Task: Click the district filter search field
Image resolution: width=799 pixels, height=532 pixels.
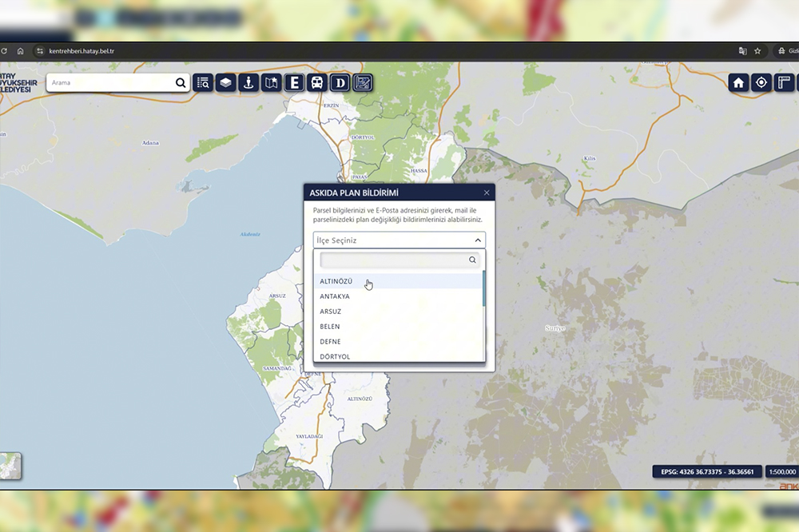Action: click(393, 260)
